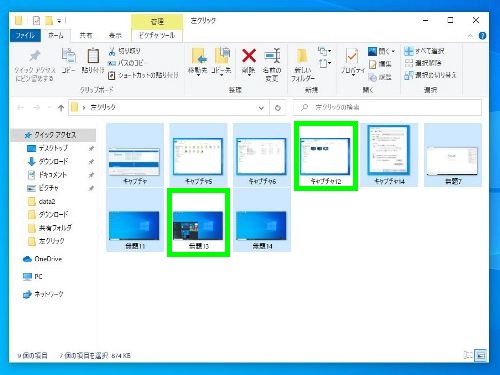Screen dimensions: 500x375
Task: Click 開く (Open) in the ribbon
Action: coord(378,51)
